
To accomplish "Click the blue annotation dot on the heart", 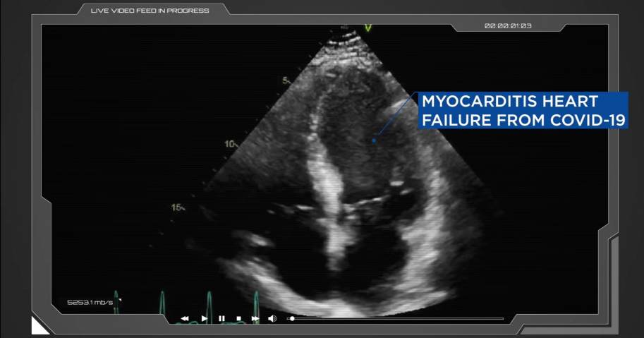I will pos(374,140).
